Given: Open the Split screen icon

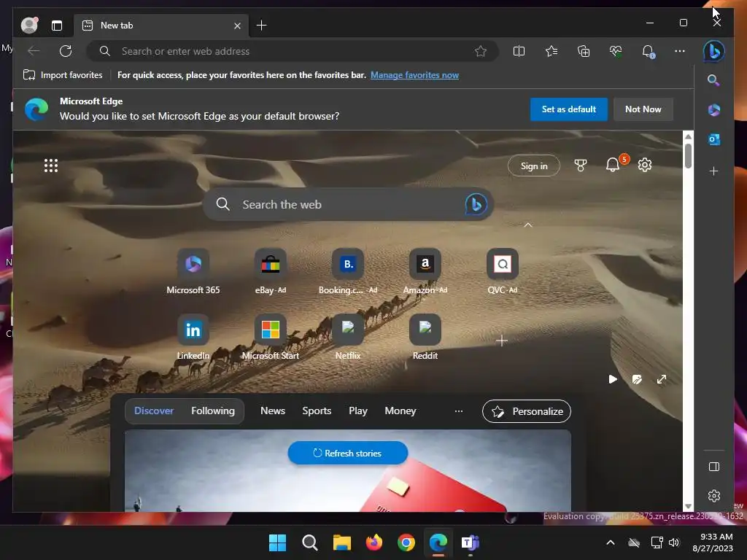Looking at the screenshot, I should [519, 51].
